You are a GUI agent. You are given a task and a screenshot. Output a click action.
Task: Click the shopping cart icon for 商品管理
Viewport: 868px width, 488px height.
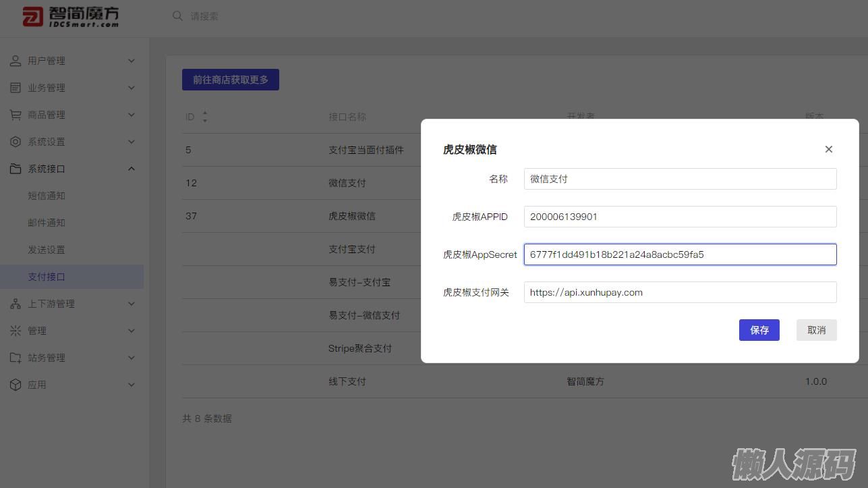tap(16, 115)
